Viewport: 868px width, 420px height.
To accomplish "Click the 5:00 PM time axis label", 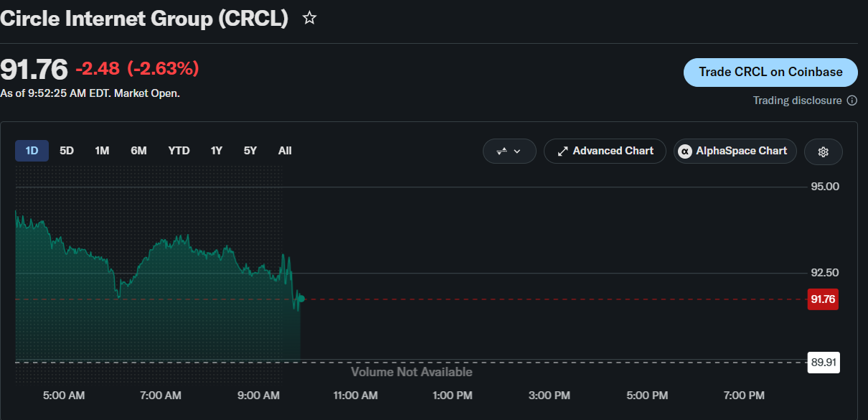I will (647, 396).
